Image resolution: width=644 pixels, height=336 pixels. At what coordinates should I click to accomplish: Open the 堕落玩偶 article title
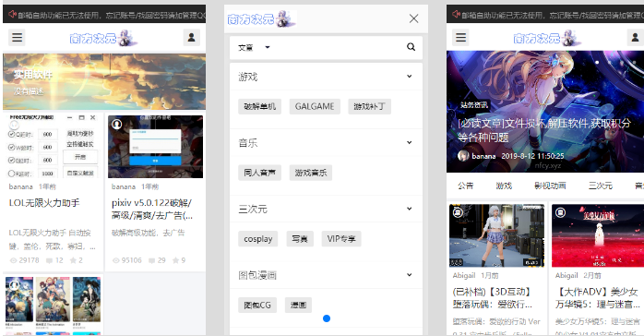tap(493, 298)
